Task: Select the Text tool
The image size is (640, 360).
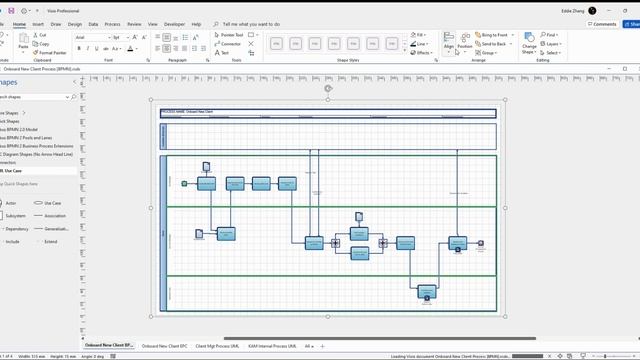Action: [x=222, y=53]
